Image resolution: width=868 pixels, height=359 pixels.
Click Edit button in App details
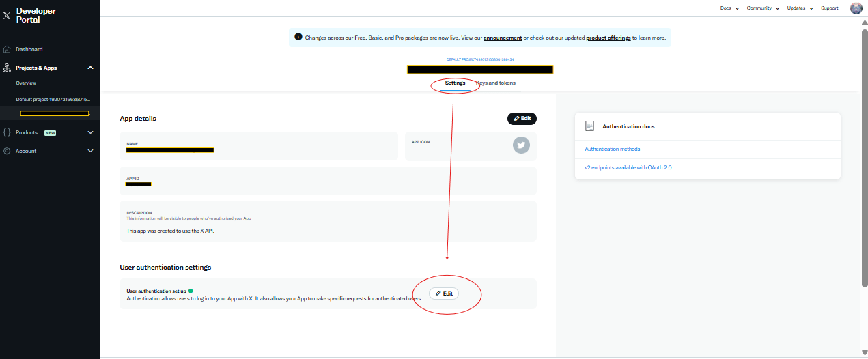(x=522, y=119)
